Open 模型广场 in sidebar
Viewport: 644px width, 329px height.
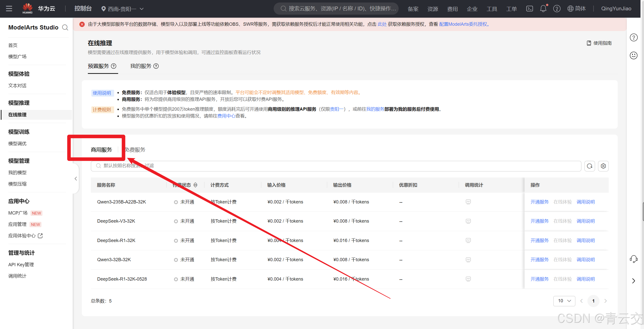[17, 56]
